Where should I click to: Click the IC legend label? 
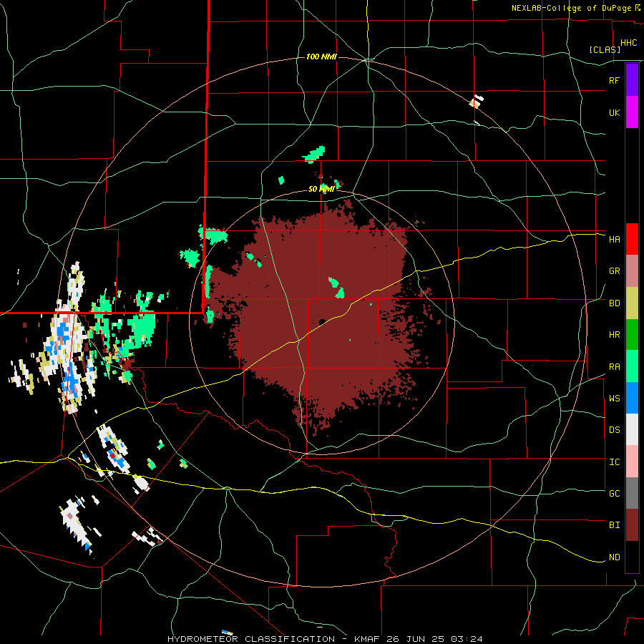click(615, 462)
